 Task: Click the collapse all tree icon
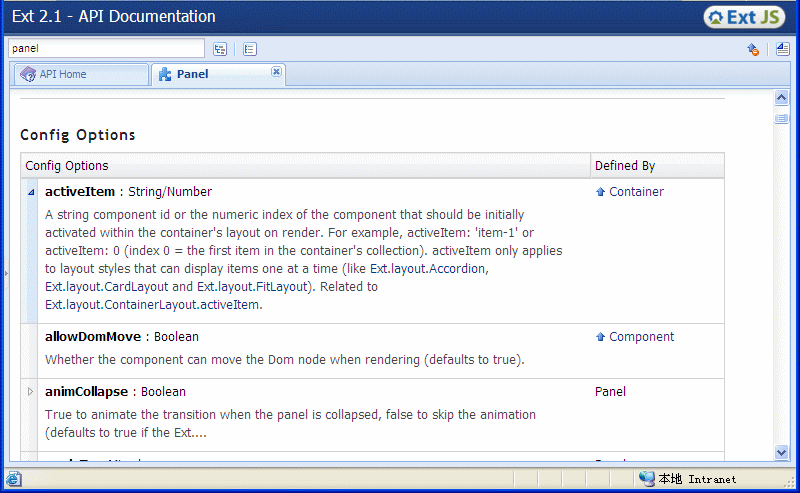(249, 49)
